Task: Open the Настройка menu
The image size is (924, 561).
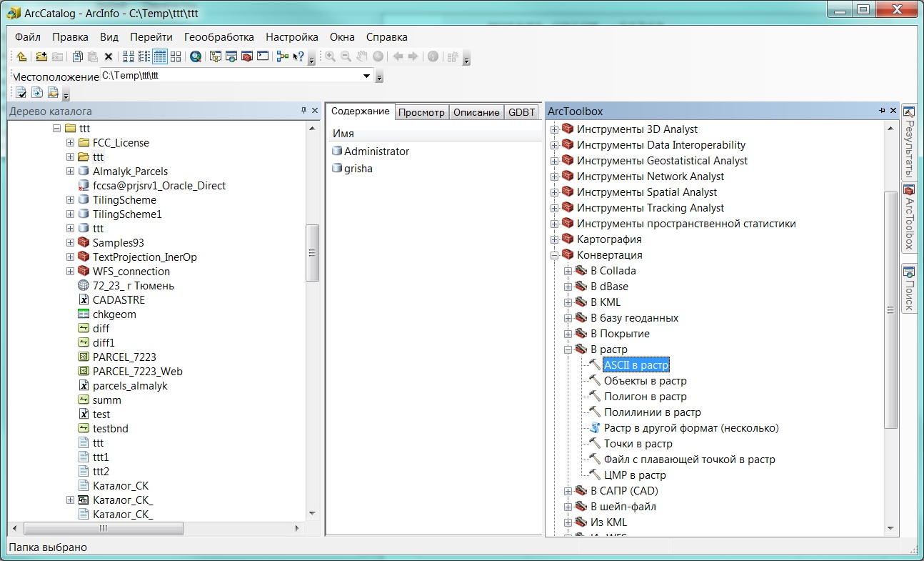Action: pyautogui.click(x=292, y=37)
